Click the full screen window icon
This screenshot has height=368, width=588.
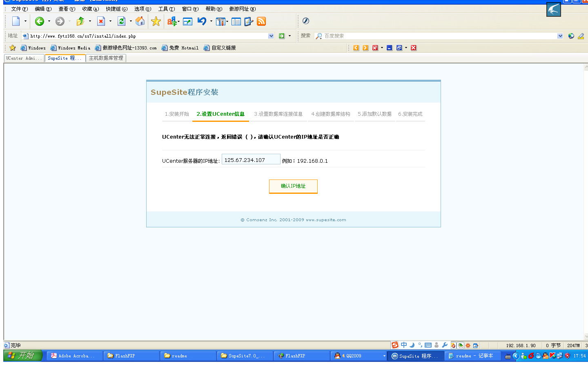188,22
